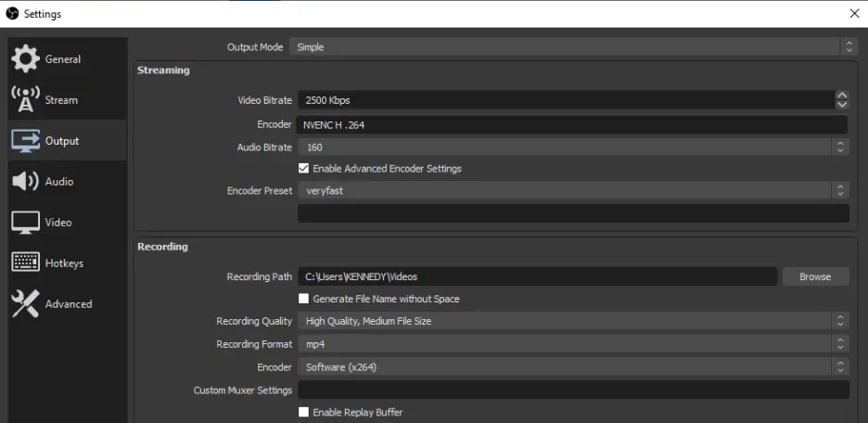Switch to the Hotkeys settings label
Image resolution: width=868 pixels, height=423 pixels.
[x=64, y=263]
